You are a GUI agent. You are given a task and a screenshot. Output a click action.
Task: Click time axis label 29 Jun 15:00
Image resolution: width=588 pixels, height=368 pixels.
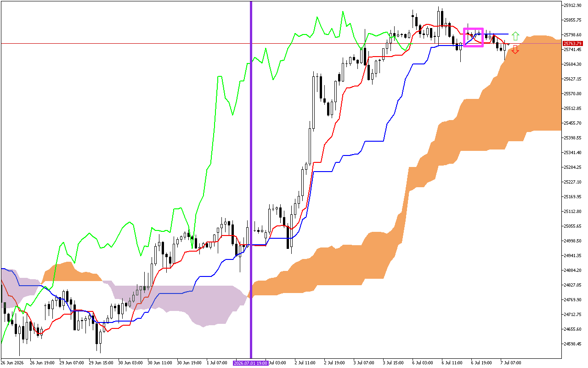pos(100,363)
